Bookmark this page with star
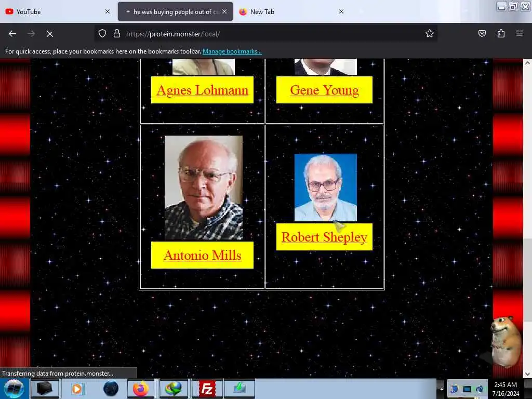Screen dimensions: 532x399 [x=430, y=33]
